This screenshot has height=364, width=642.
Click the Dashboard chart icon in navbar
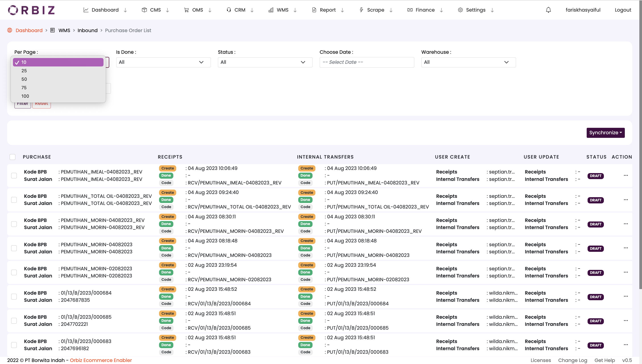(86, 10)
